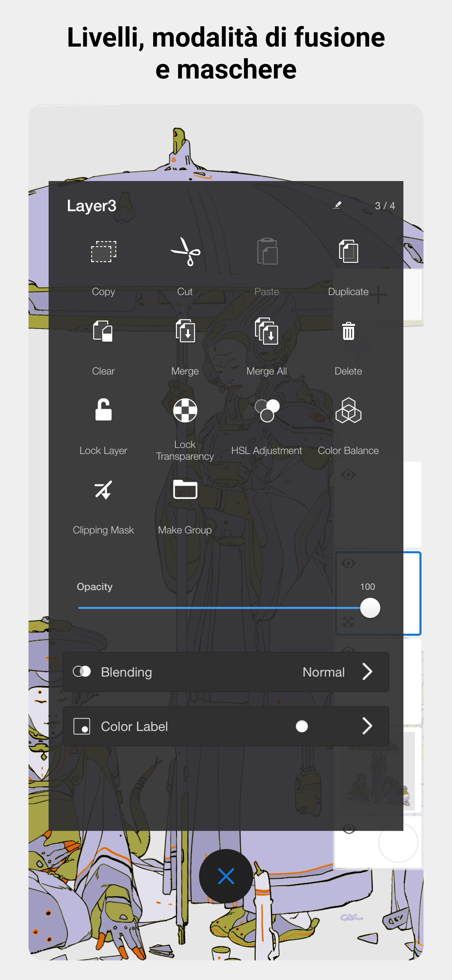This screenshot has height=980, width=452.
Task: Toggle Lock Layer padlock
Action: 103,410
